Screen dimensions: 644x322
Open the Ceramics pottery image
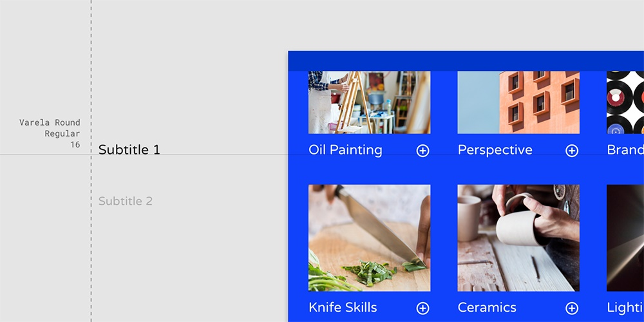[x=518, y=238]
